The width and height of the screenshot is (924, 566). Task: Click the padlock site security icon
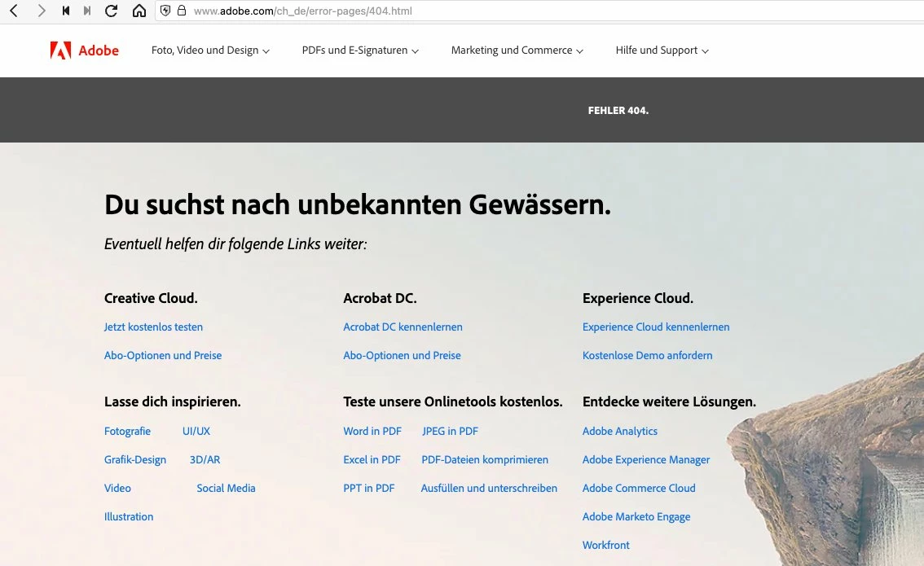[182, 11]
